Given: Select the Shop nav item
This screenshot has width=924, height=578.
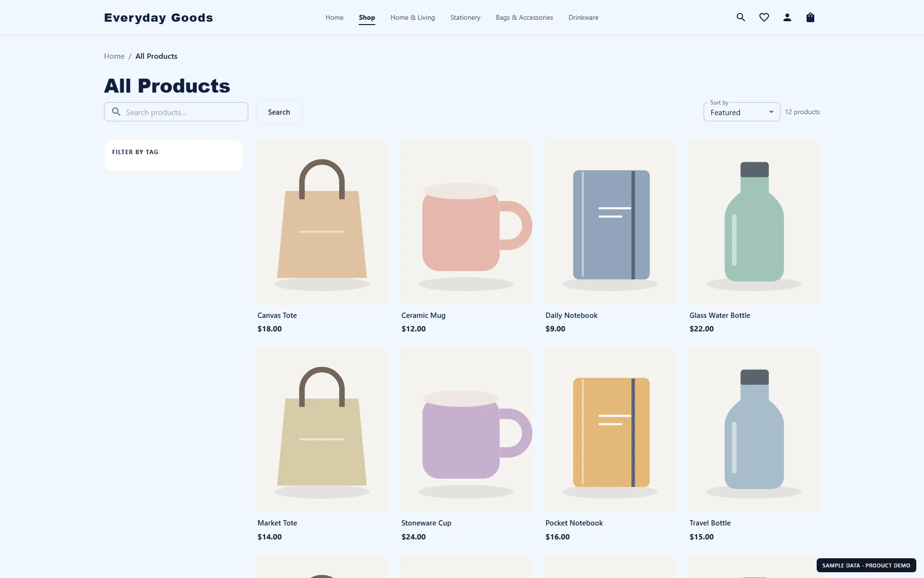Looking at the screenshot, I should pyautogui.click(x=367, y=17).
